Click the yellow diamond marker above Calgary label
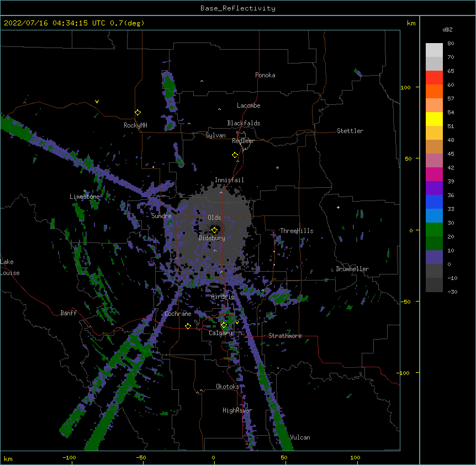Image resolution: width=476 pixels, height=465 pixels. (x=224, y=325)
